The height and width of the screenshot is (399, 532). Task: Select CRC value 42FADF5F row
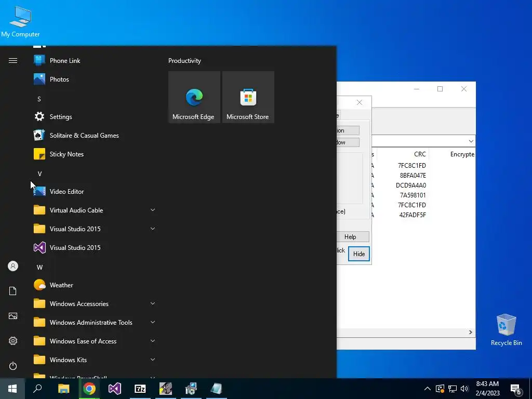[413, 215]
